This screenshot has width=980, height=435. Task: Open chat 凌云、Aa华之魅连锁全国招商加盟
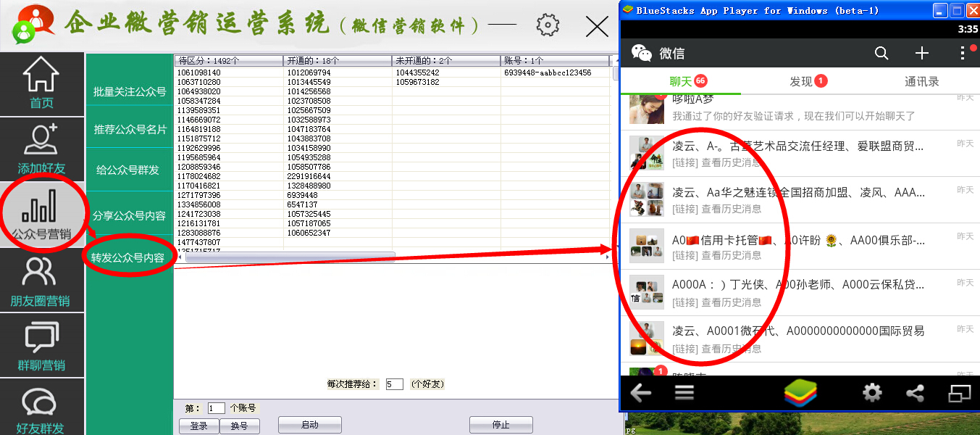pos(800,200)
